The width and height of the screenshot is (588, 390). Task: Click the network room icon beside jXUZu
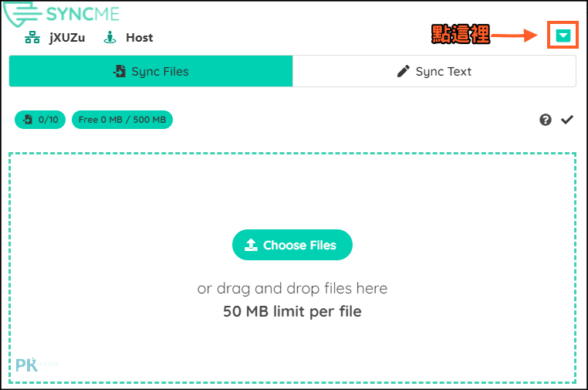tap(32, 38)
